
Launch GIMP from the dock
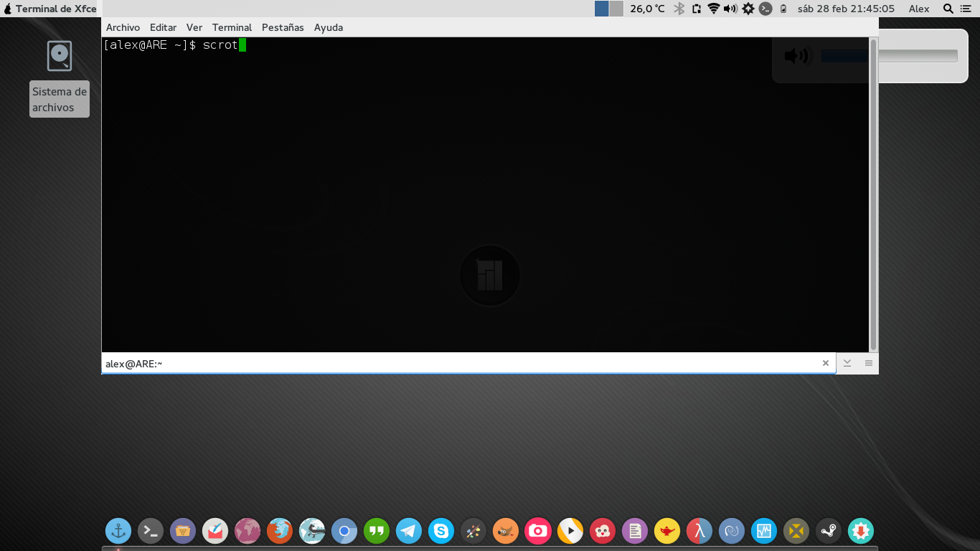[x=506, y=531]
